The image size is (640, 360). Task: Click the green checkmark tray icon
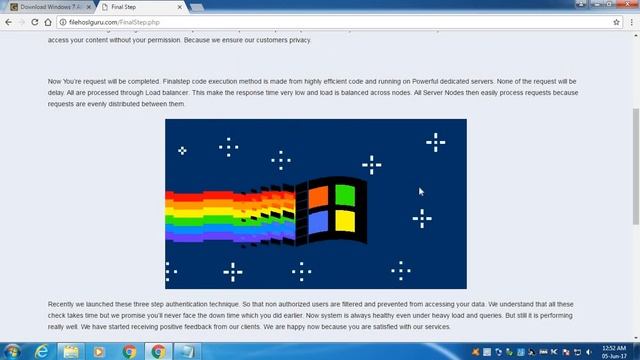(x=509, y=352)
